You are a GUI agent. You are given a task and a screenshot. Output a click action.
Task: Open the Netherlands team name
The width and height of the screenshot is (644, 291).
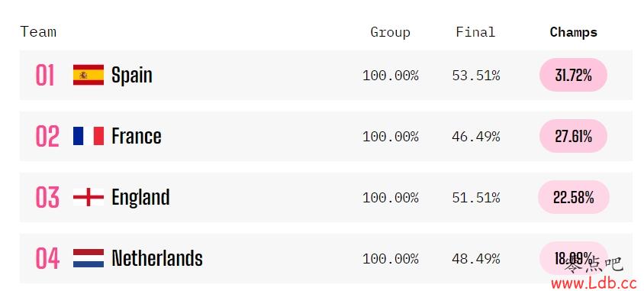[157, 258]
